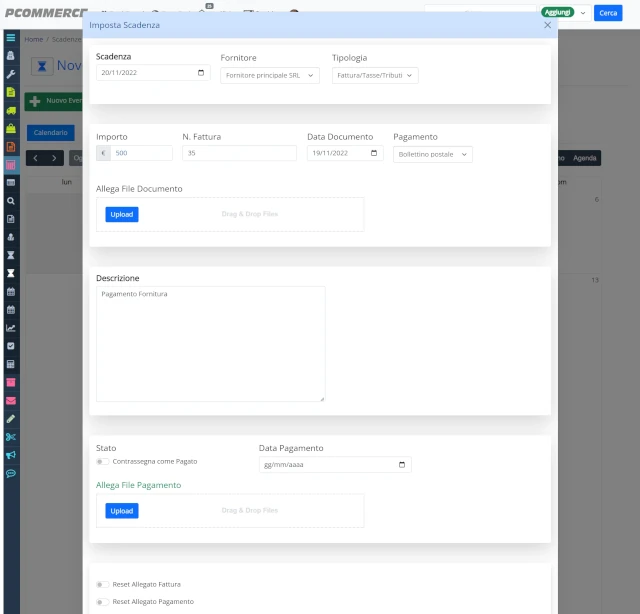Viewport: 640px width, 614px height.
Task: Enable Reset Allegato Fattura switch
Action: point(102,585)
